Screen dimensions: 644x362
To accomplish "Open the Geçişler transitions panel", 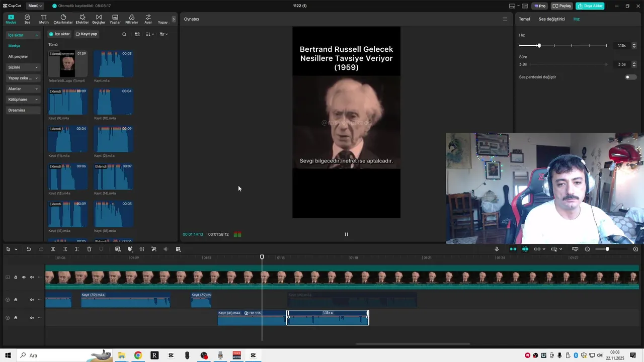I will pyautogui.click(x=99, y=19).
